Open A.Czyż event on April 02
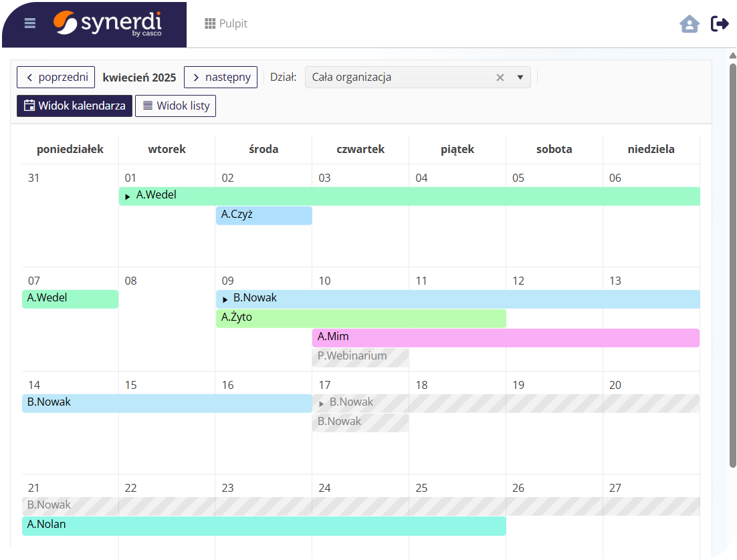The width and height of the screenshot is (737, 560). pyautogui.click(x=264, y=216)
